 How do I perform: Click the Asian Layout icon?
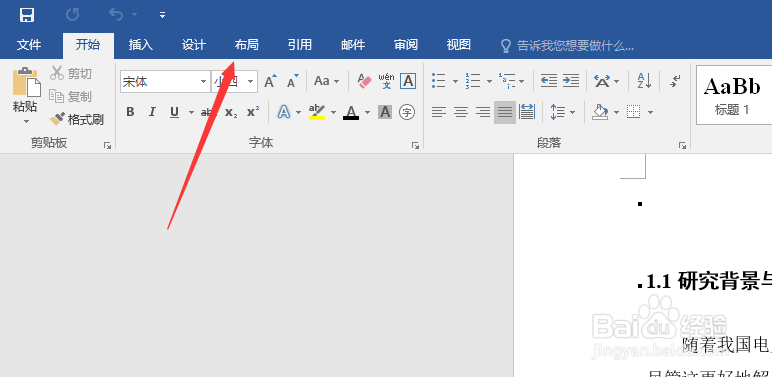pos(602,81)
